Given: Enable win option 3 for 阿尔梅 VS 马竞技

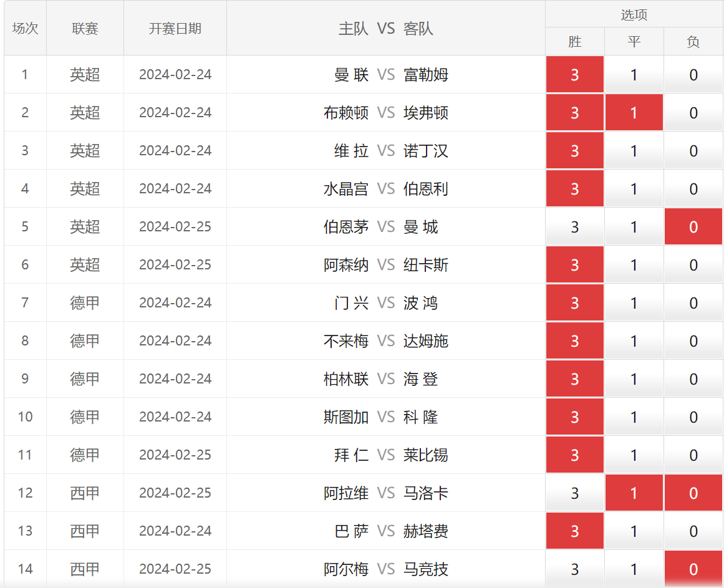Looking at the screenshot, I should point(575,569).
